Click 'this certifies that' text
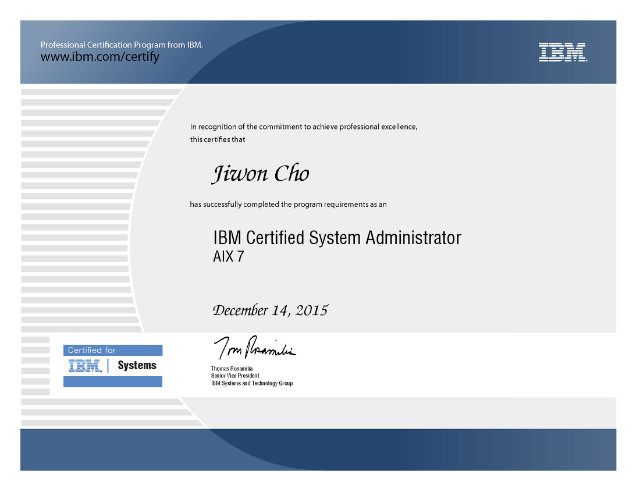 (x=218, y=140)
